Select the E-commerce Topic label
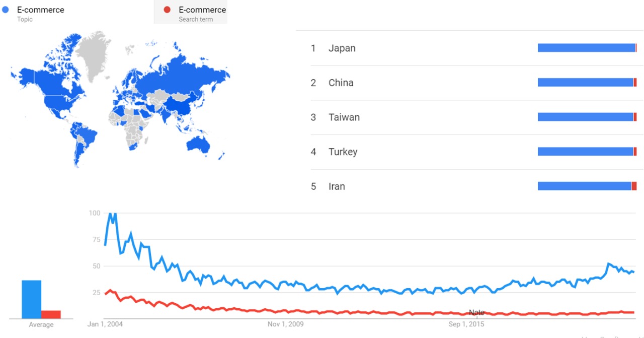Image resolution: width=644 pixels, height=338 pixels. tap(40, 10)
